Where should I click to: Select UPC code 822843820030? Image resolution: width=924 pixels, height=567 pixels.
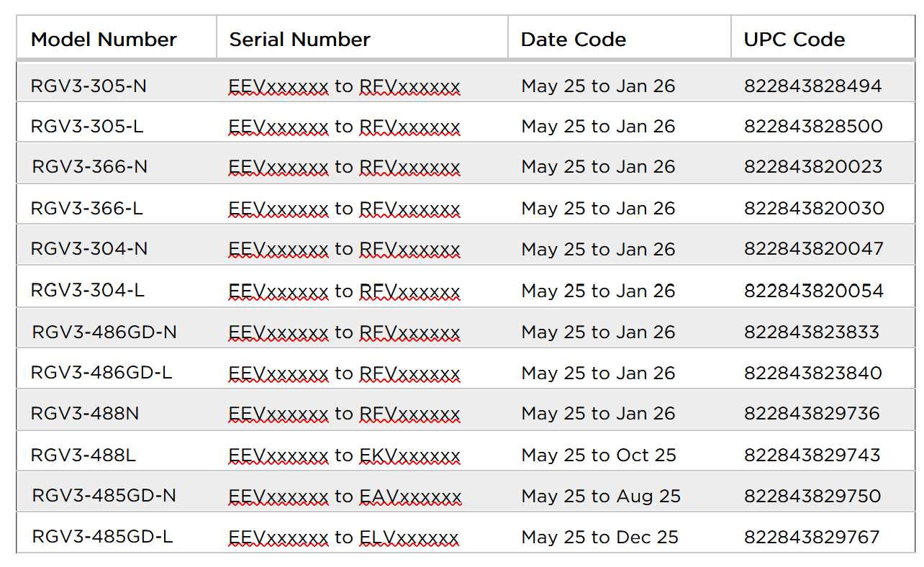(x=814, y=209)
